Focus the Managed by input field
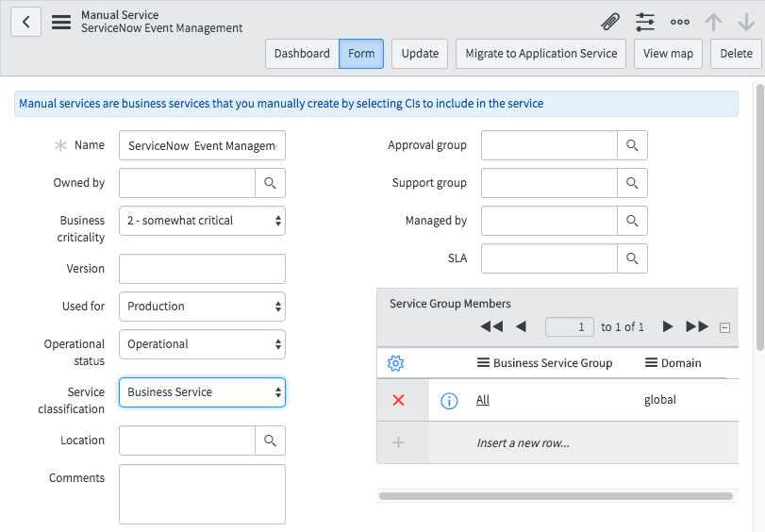Image resolution: width=765 pixels, height=532 pixels. click(x=549, y=221)
